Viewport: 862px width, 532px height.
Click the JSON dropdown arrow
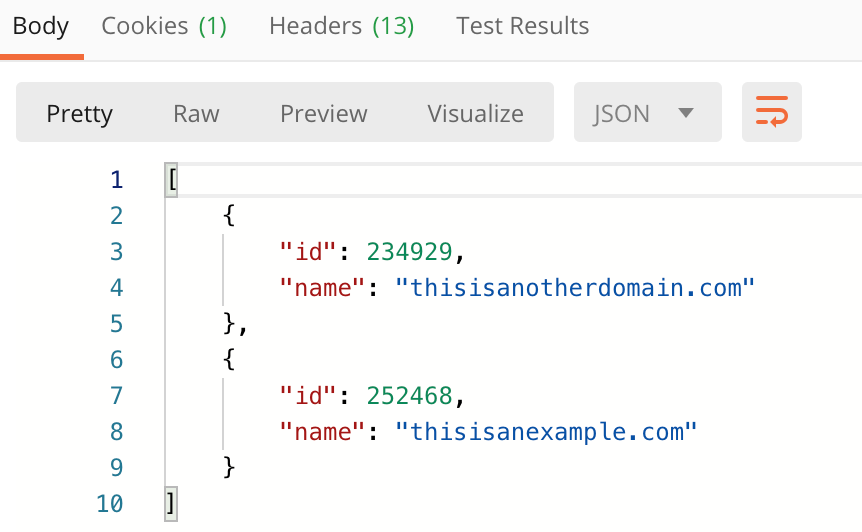point(686,113)
